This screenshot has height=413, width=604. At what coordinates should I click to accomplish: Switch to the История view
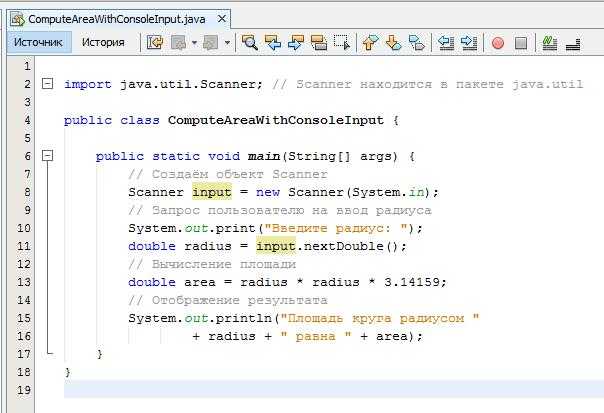pyautogui.click(x=103, y=42)
